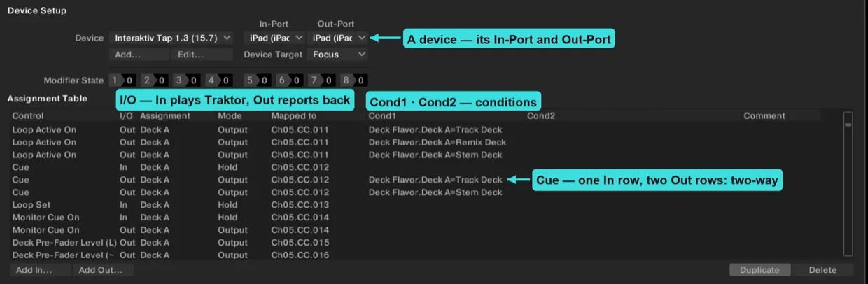Viewport: 868px width, 284px height.
Task: Sort by the Mapped to column header
Action: 294,116
